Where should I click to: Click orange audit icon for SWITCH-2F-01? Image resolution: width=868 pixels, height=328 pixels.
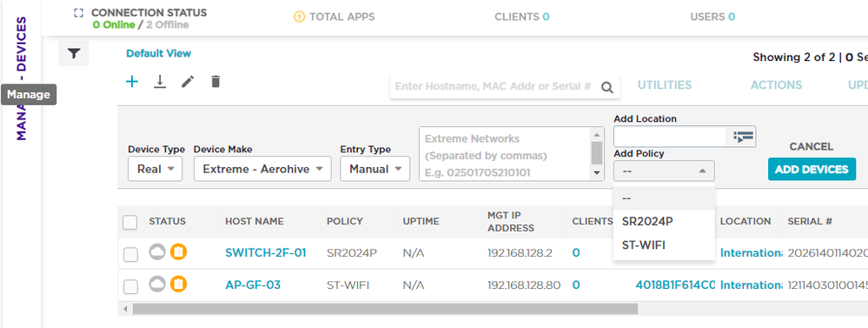coord(178,252)
